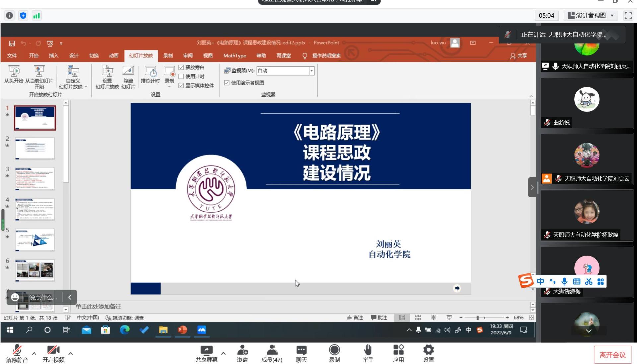Click the PowerPoint zoom slider
Screen dimensions: 637x364
coord(477,318)
